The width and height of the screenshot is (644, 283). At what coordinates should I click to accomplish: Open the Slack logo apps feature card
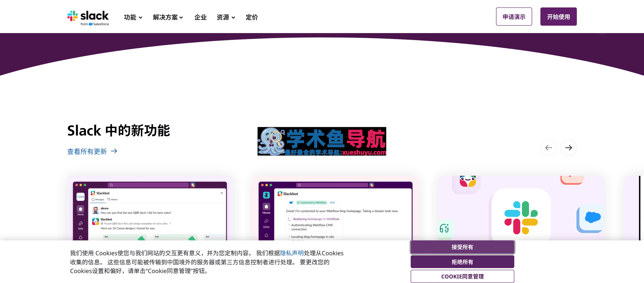tap(521, 208)
